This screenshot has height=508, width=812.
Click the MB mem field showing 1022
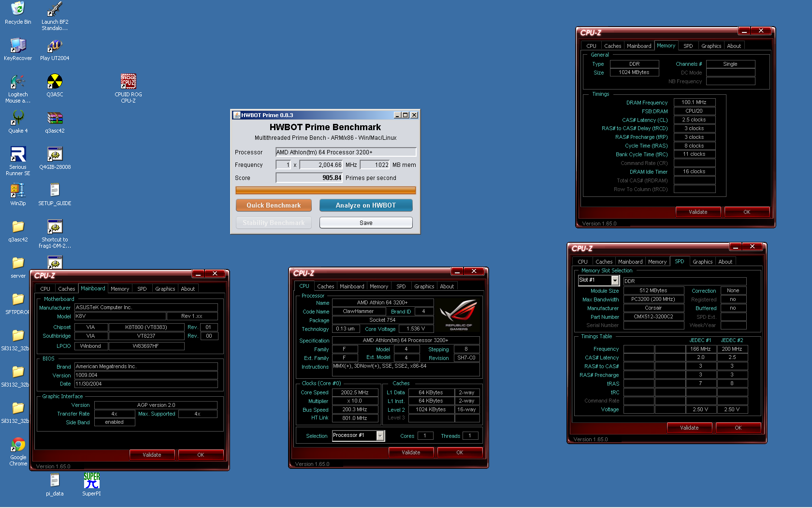click(x=375, y=165)
